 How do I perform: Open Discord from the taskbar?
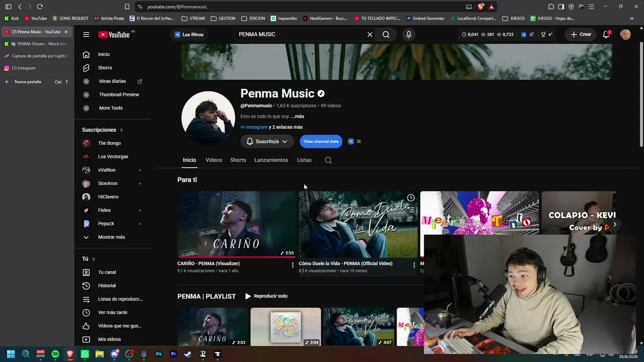[114, 354]
